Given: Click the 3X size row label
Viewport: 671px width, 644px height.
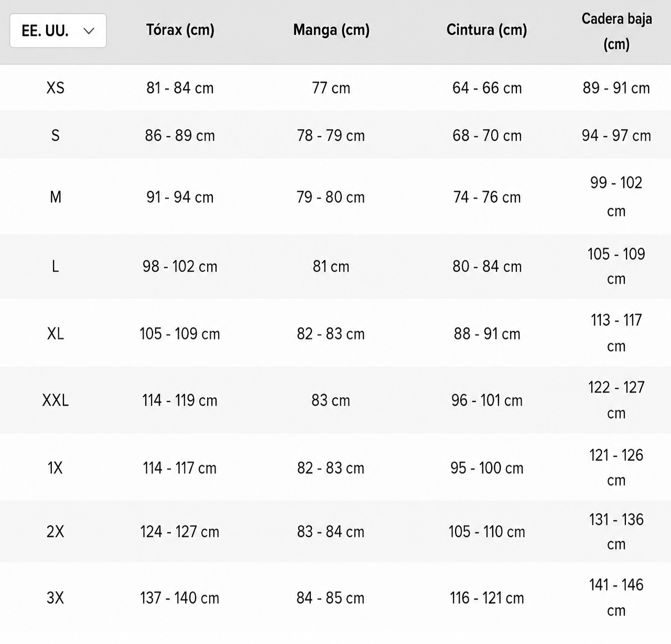Looking at the screenshot, I should click(56, 597).
